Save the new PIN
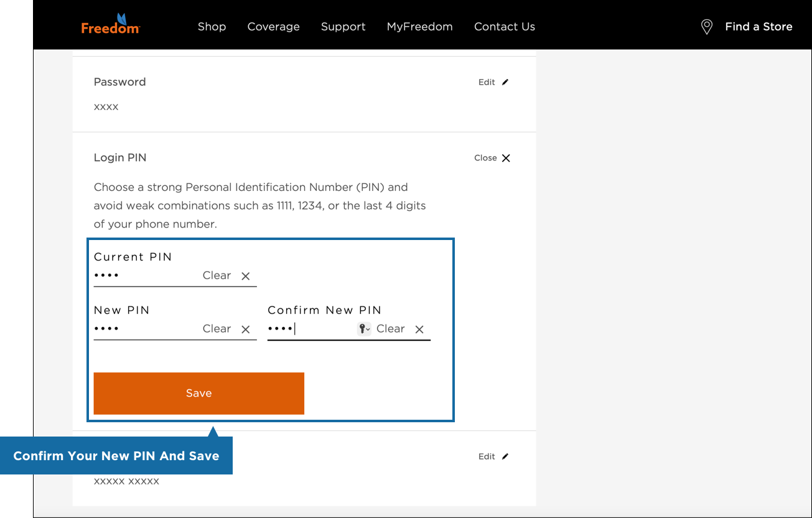Viewport: 812px width, 518px height. coord(198,393)
